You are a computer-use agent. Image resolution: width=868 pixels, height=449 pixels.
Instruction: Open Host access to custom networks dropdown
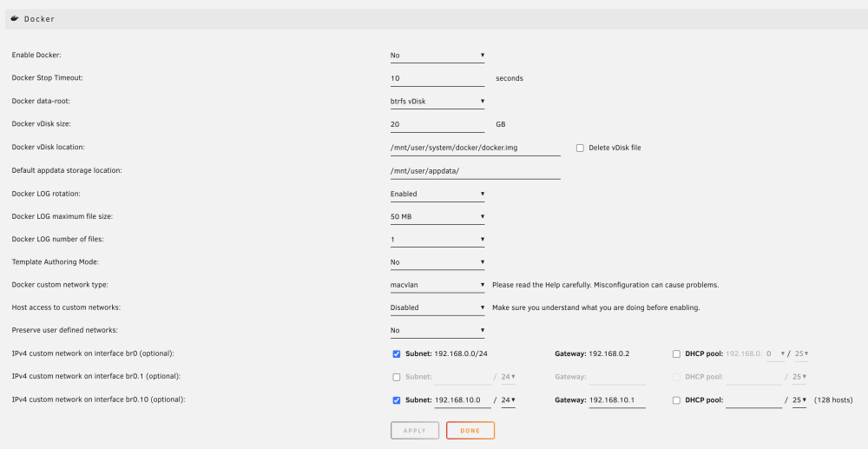coord(437,307)
